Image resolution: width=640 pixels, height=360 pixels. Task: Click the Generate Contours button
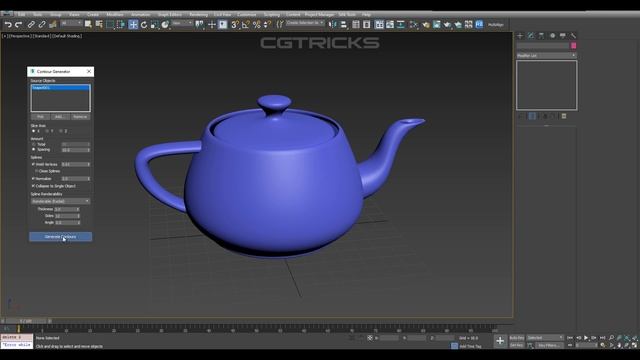coord(60,237)
